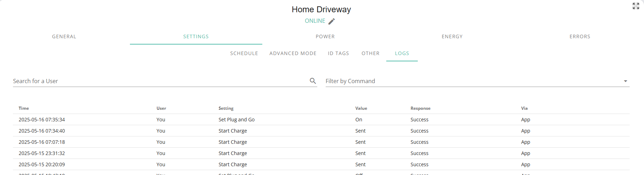Open the Filter by Command dropdown arrow
This screenshot has width=644, height=175.
click(x=625, y=81)
